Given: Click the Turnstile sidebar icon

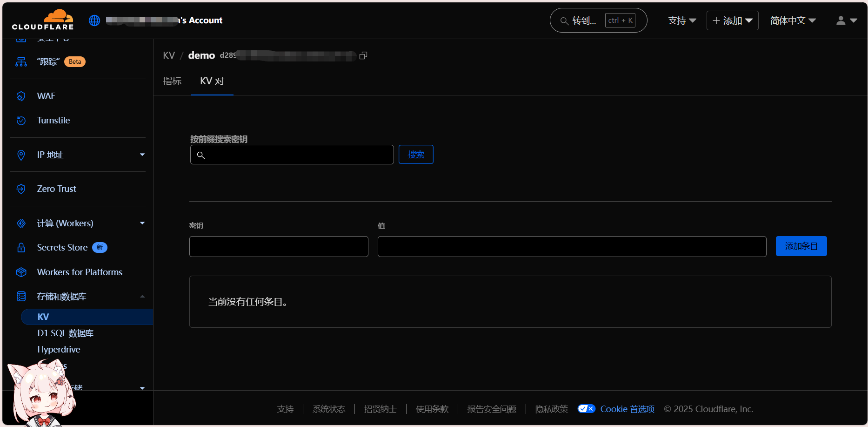Looking at the screenshot, I should click(21, 120).
